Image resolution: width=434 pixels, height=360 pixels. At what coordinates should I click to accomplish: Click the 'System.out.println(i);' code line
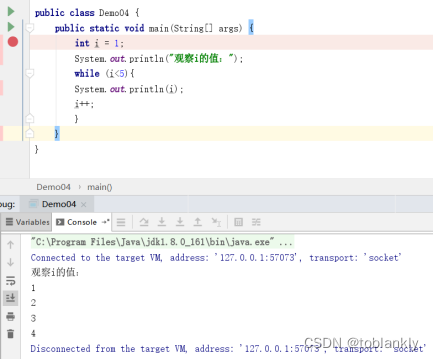click(x=129, y=89)
